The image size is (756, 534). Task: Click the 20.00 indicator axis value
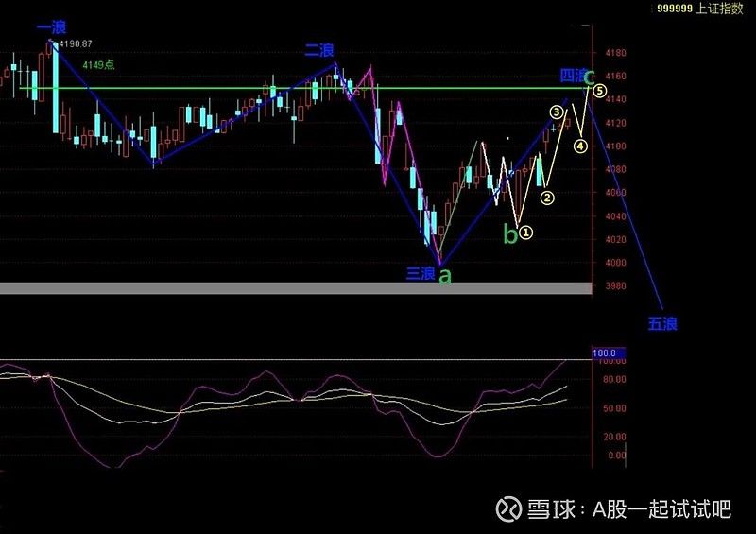[614, 437]
